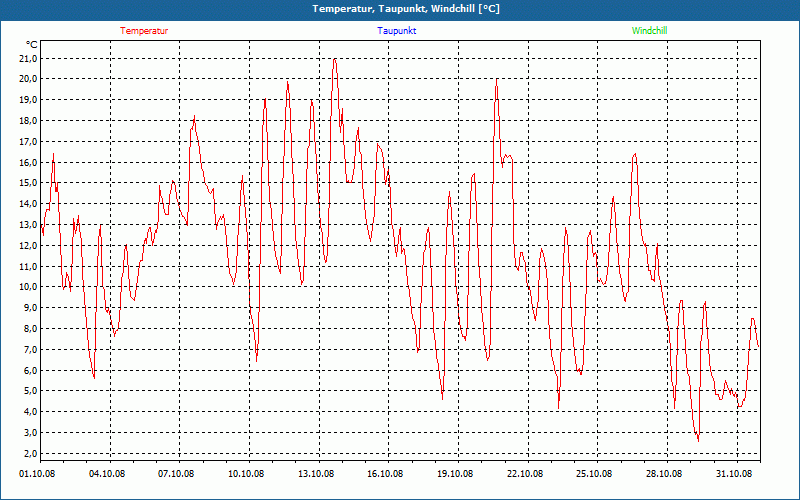The height and width of the screenshot is (500, 800).
Task: Click the 7,0 y-axis value
Action: pyautogui.click(x=30, y=349)
